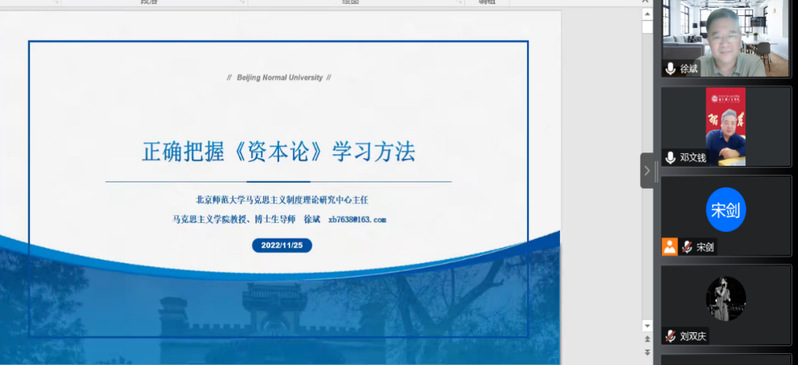Click participant name label 邓文钱
The width and height of the screenshot is (798, 365).
(693, 158)
